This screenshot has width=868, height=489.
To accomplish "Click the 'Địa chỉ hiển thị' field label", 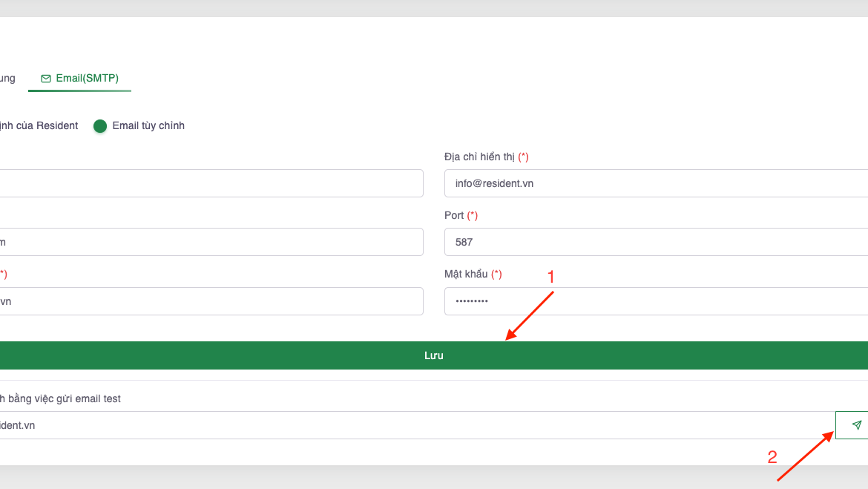I will pos(480,157).
